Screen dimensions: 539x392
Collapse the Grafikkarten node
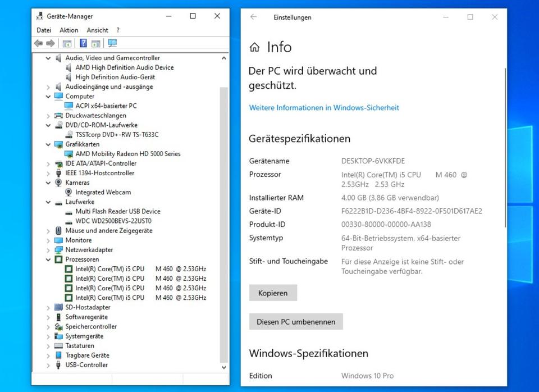coord(48,144)
